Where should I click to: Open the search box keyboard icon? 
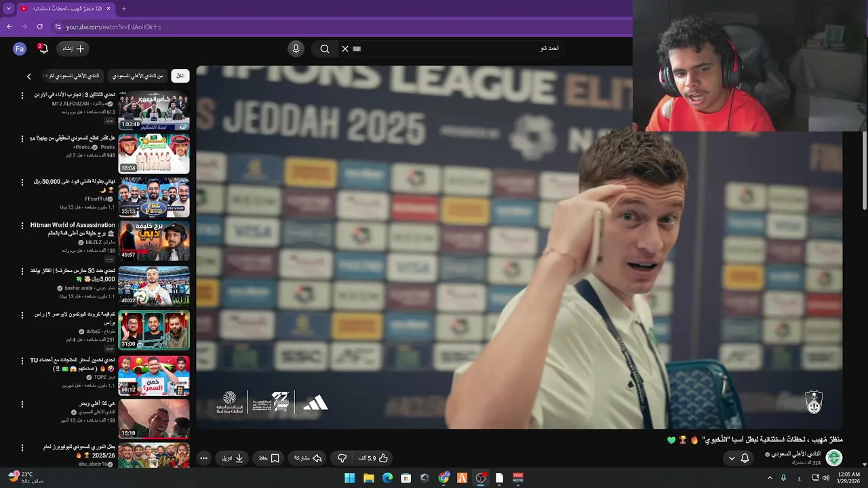click(357, 49)
